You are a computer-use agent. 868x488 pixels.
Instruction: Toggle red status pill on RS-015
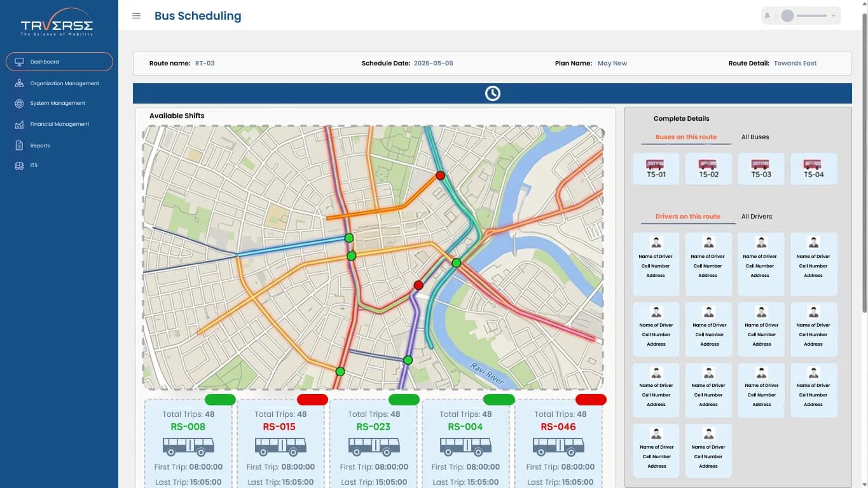click(312, 400)
